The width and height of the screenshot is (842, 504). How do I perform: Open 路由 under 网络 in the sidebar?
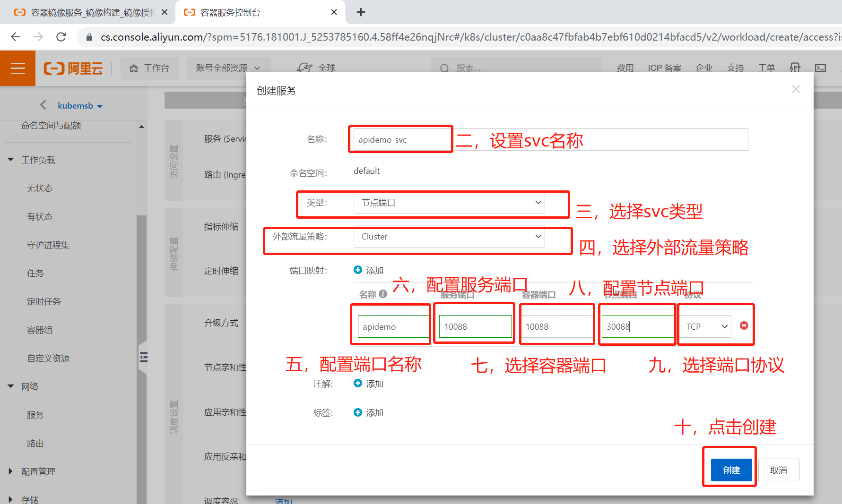(35, 444)
